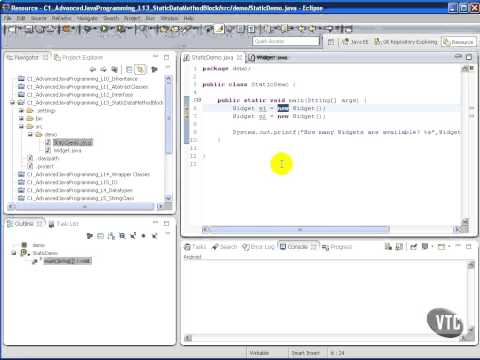Switch to Git Repository Exploring perspective
480x360 pixels.
[x=406, y=42]
